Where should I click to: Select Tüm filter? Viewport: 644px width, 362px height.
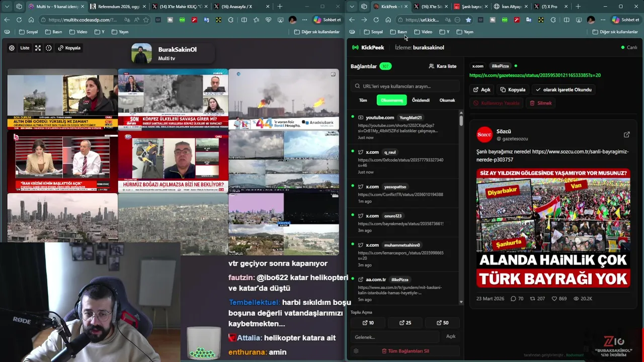tap(363, 100)
